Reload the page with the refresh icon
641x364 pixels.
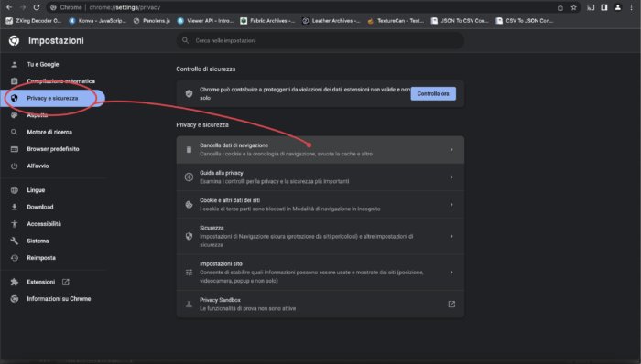[x=37, y=7]
